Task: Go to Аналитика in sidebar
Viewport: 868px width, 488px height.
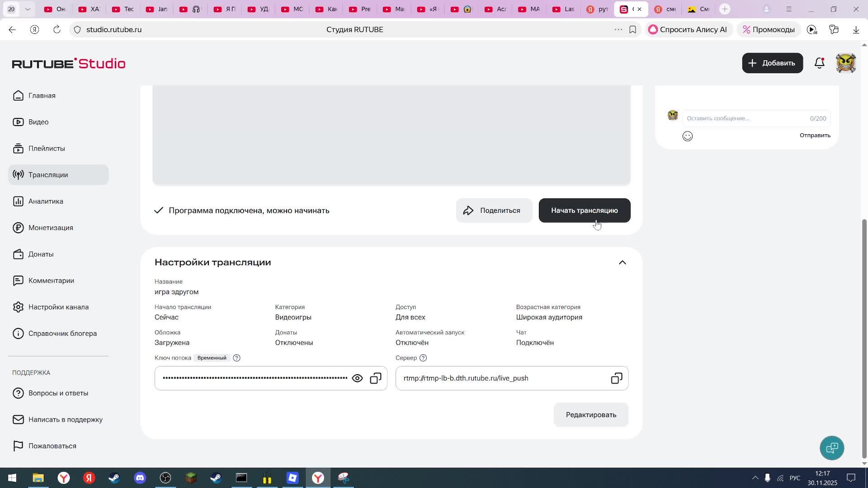Action: (x=46, y=202)
